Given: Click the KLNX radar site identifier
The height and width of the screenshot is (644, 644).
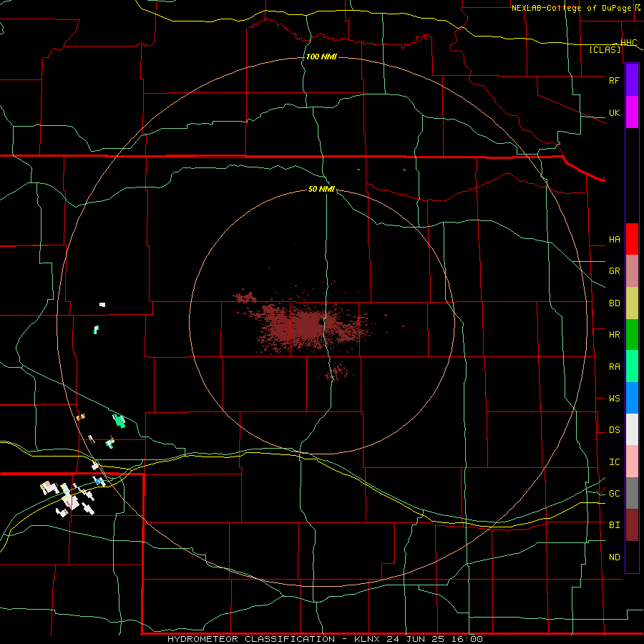Looking at the screenshot, I should click(367, 639).
